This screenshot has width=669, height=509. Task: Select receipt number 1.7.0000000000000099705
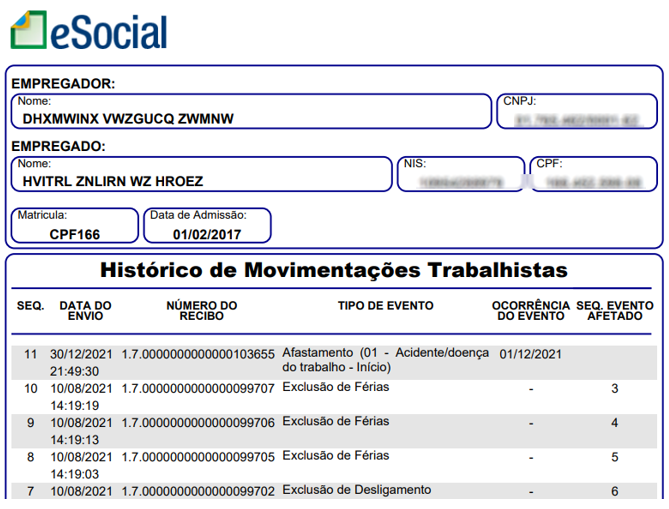(x=198, y=457)
